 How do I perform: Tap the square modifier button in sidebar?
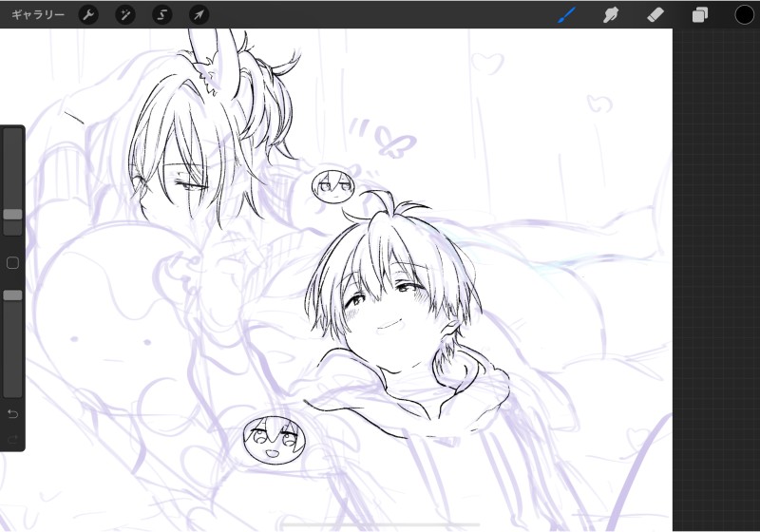click(12, 263)
